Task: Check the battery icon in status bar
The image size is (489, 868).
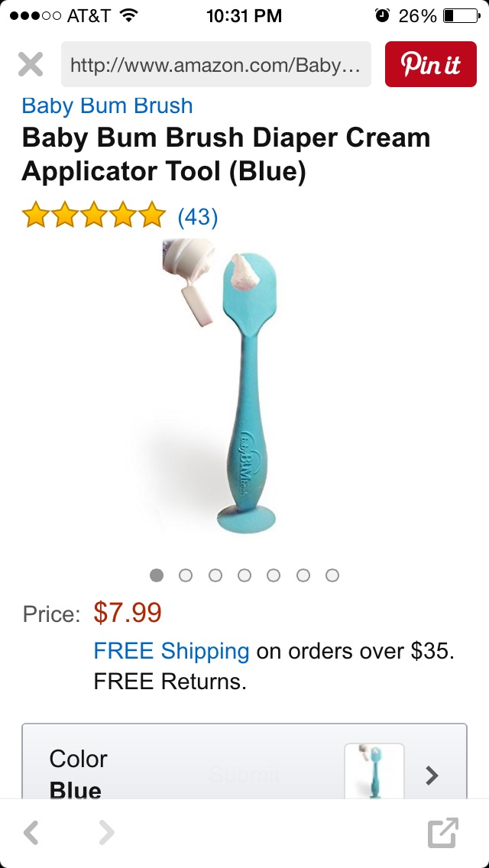Action: point(461,16)
